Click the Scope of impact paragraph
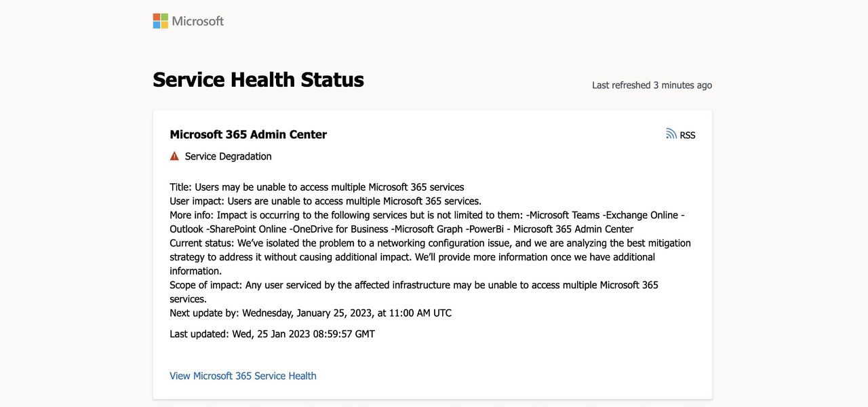 (414, 285)
